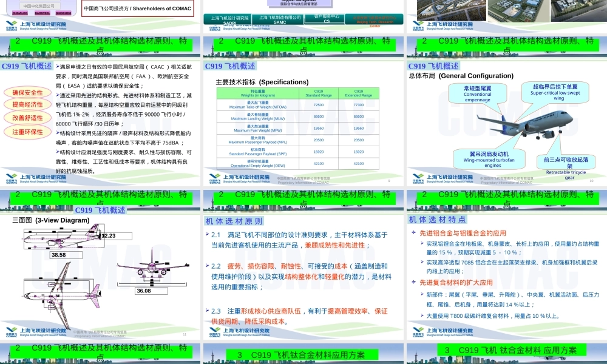Click the SINOCHEM label
Image resolution: width=607 pixels, height=364 pixels.
[x=64, y=13]
